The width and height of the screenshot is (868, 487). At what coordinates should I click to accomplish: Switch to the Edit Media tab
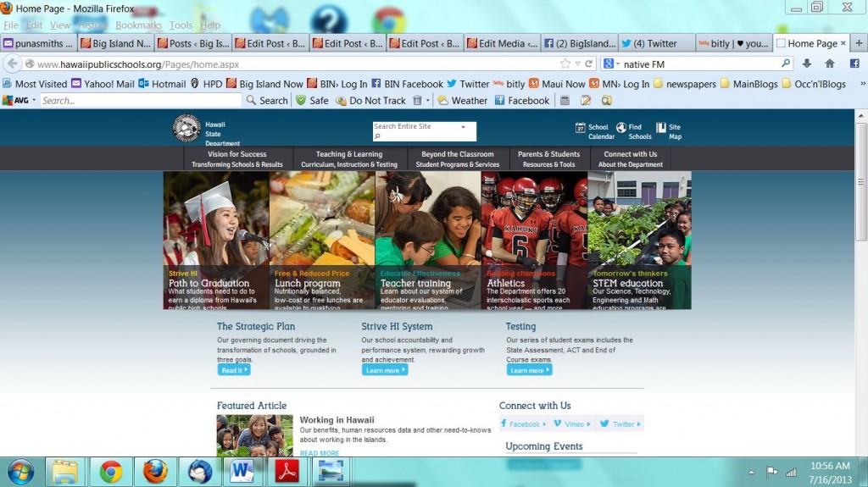pyautogui.click(x=502, y=43)
